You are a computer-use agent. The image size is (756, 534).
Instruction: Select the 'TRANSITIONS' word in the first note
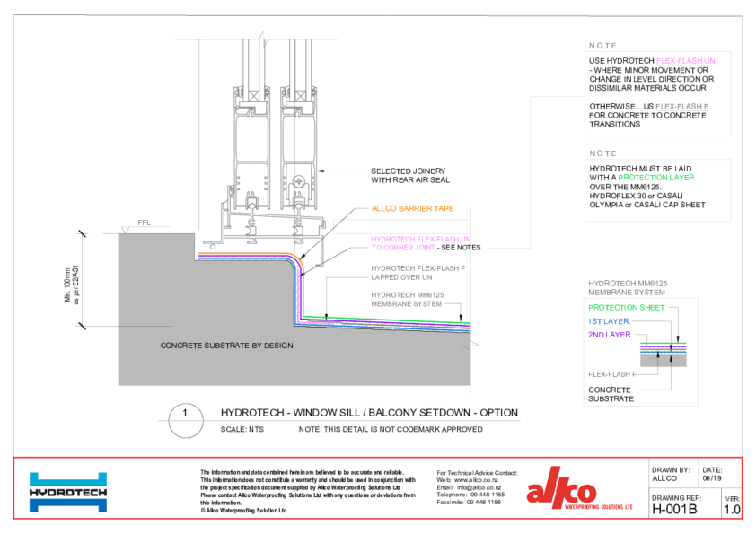[615, 125]
